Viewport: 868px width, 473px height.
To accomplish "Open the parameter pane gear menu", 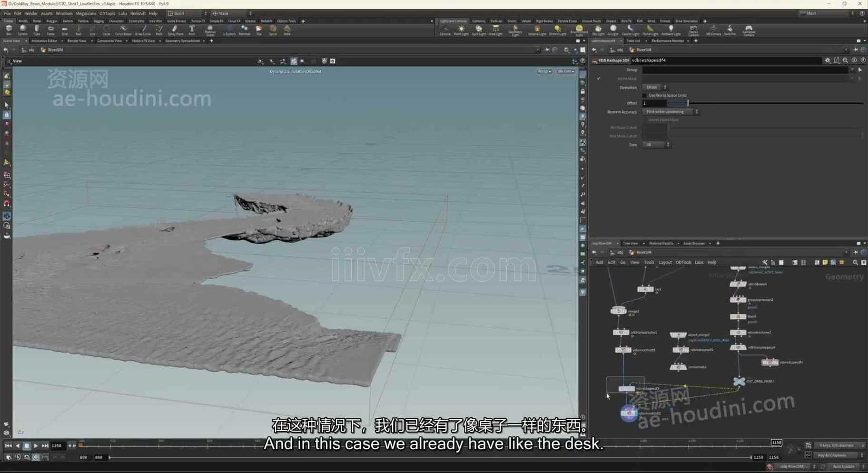I will [x=828, y=60].
